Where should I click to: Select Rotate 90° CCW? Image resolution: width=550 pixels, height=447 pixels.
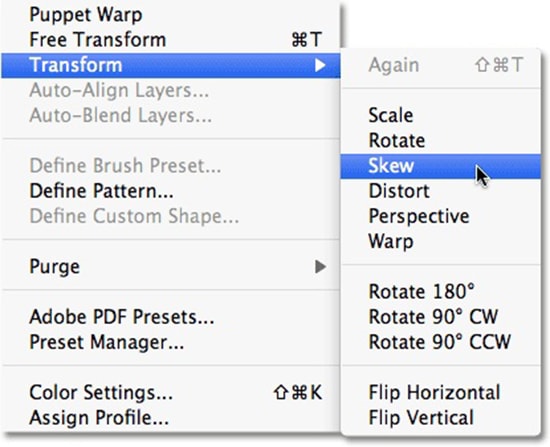coord(440,342)
